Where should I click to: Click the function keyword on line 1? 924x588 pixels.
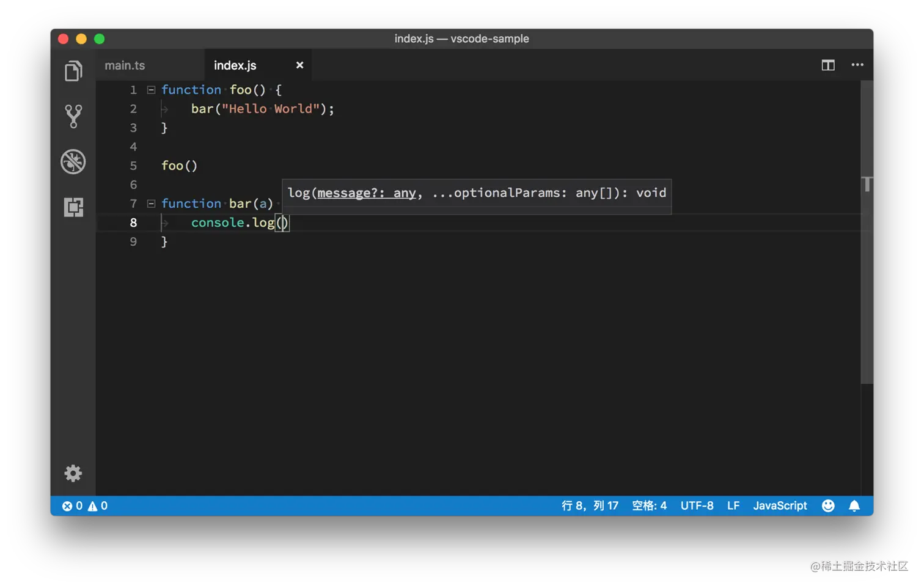point(191,90)
